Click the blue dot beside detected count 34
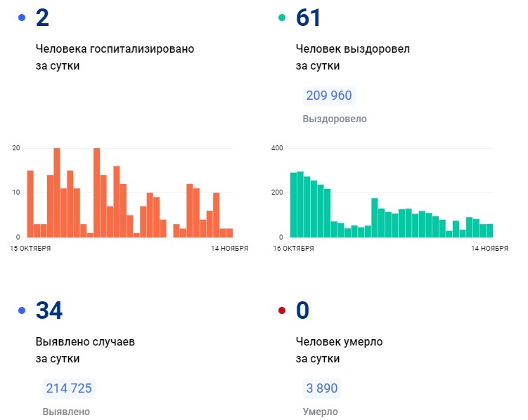 tap(22, 310)
